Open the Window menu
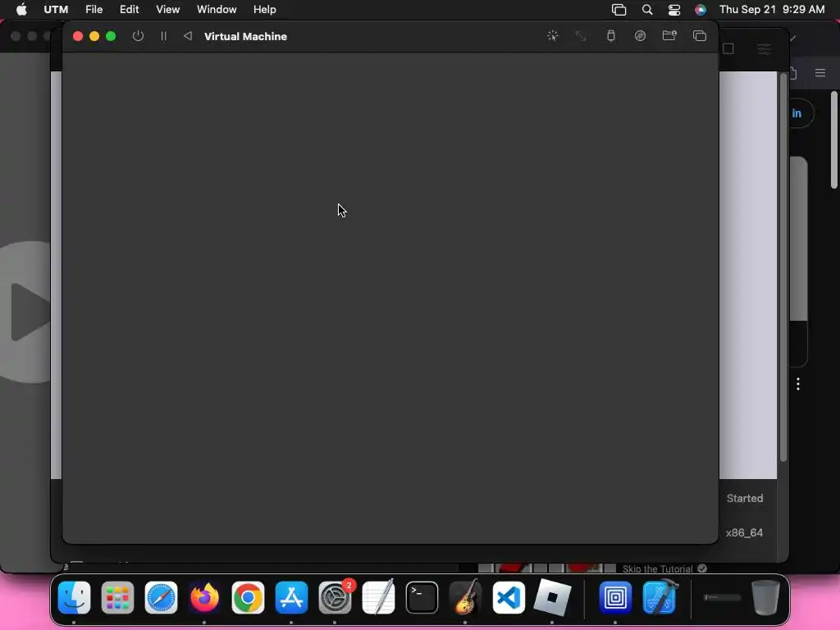Screen dimensions: 840x630 click(x=217, y=10)
